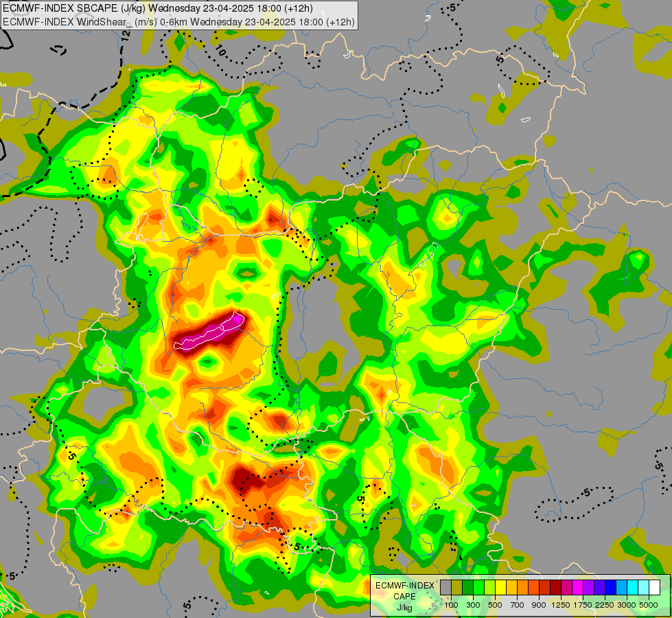Click the '100' legend value label

[451, 605]
